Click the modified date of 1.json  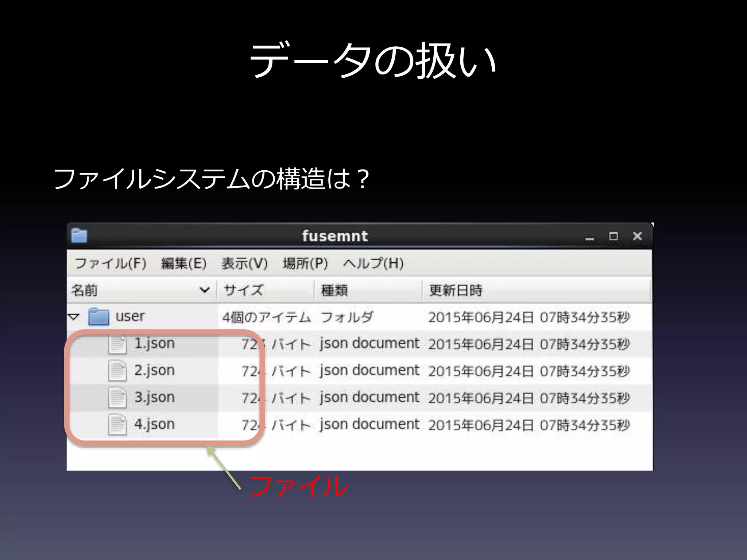pos(529,344)
